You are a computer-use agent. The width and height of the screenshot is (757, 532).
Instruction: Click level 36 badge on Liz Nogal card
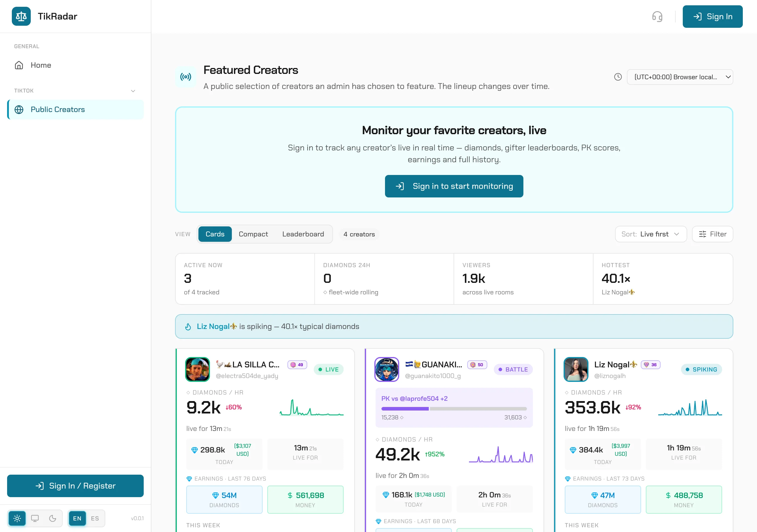click(651, 364)
